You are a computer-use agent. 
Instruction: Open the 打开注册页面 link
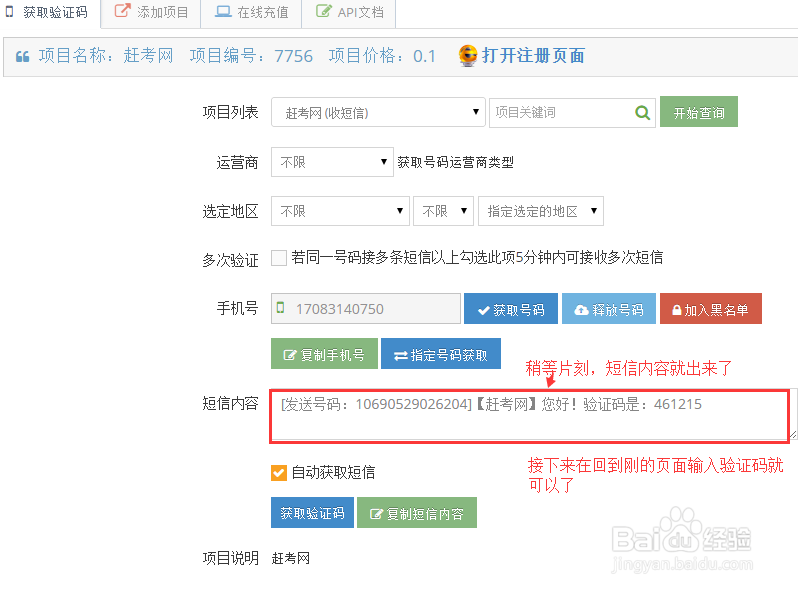pos(533,55)
